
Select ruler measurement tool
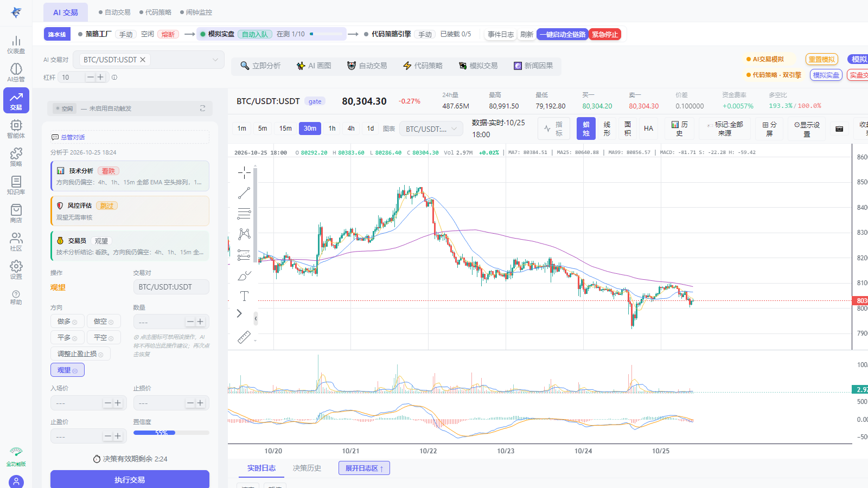(x=244, y=337)
